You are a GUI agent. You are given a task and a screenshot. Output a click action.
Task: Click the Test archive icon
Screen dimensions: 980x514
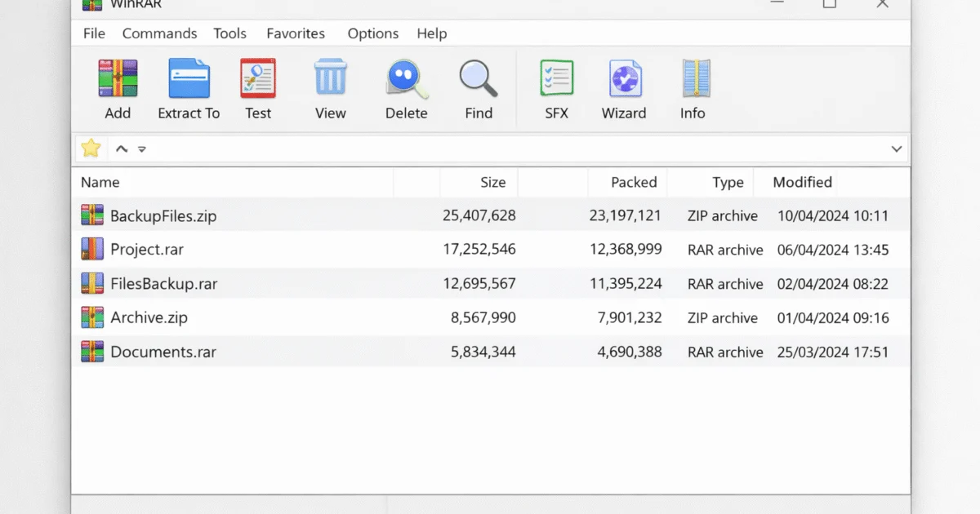click(x=258, y=79)
